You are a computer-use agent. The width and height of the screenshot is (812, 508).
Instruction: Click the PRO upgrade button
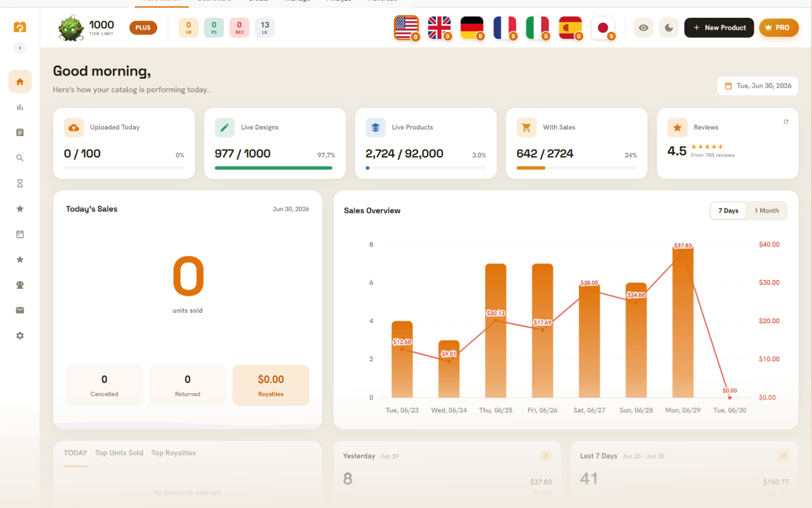779,28
